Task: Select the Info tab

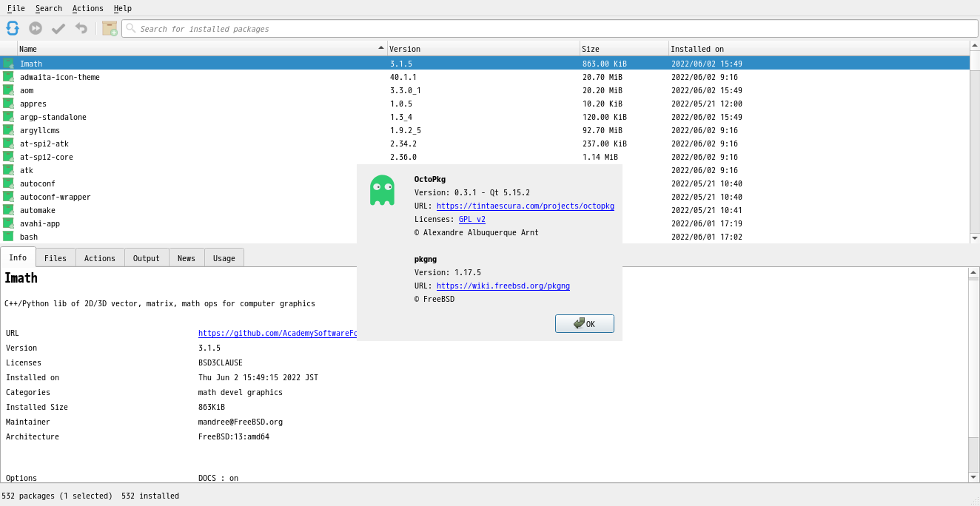Action: click(x=18, y=257)
